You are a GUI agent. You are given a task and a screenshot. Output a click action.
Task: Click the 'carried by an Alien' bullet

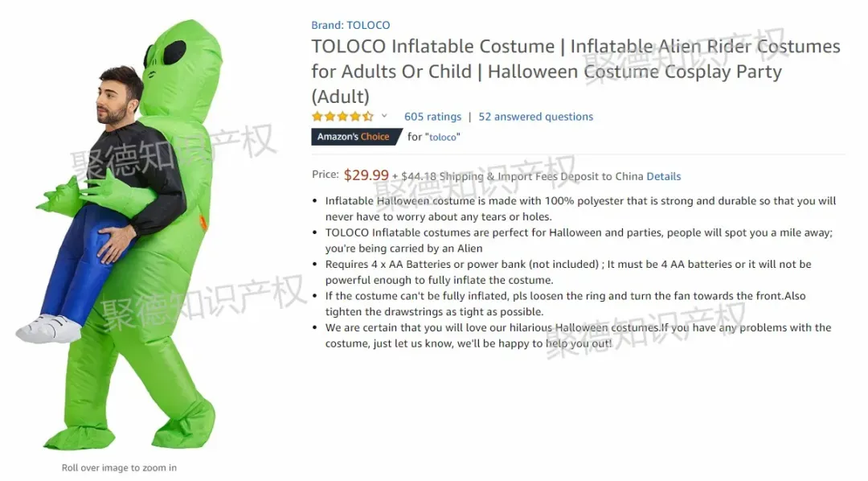pos(579,240)
